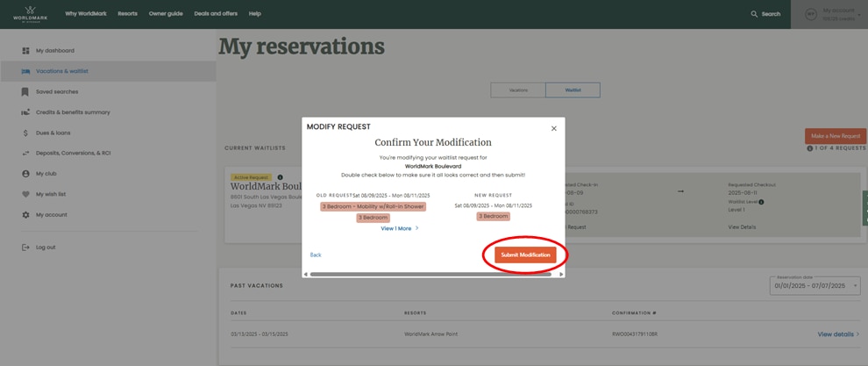868x366 pixels.
Task: Click dialog scrollbar left arrow
Action: pos(306,274)
